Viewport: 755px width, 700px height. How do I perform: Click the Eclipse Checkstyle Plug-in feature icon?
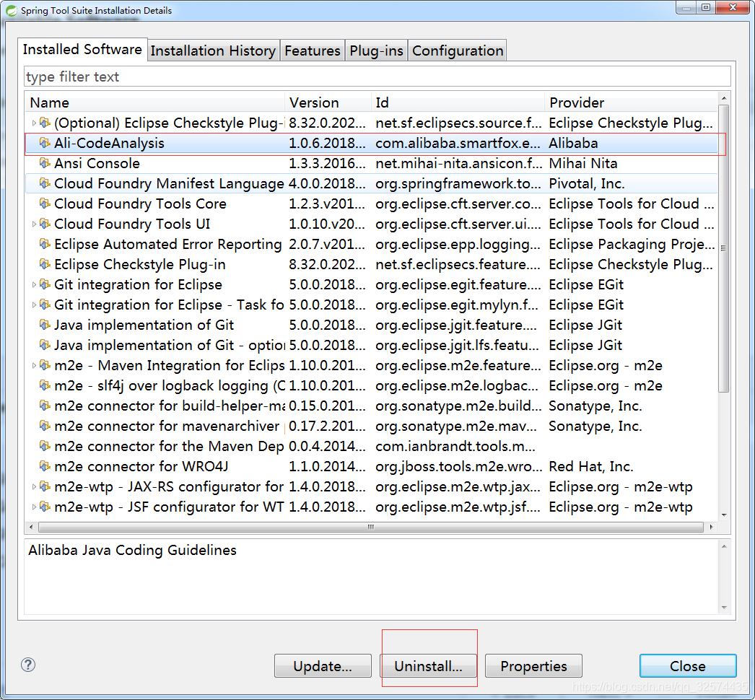click(45, 264)
